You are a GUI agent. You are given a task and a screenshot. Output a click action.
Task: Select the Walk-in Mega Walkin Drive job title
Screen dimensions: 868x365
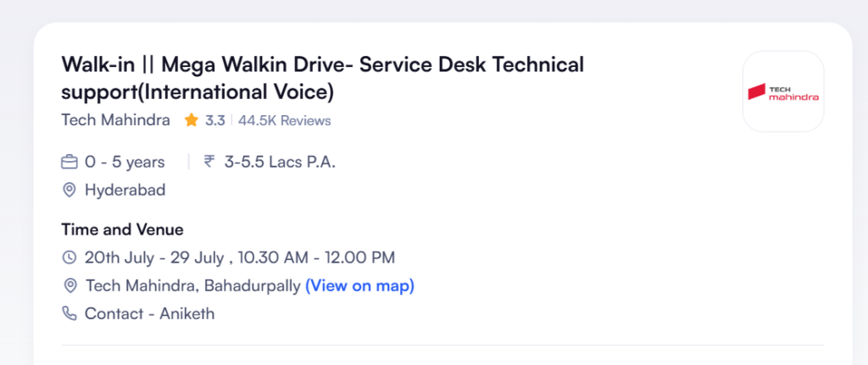point(323,79)
